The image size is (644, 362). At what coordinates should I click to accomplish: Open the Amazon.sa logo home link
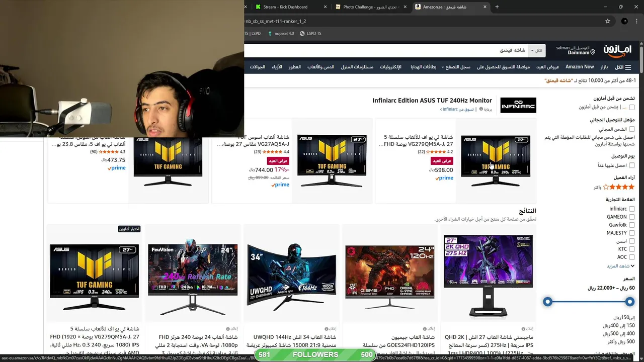pyautogui.click(x=617, y=50)
